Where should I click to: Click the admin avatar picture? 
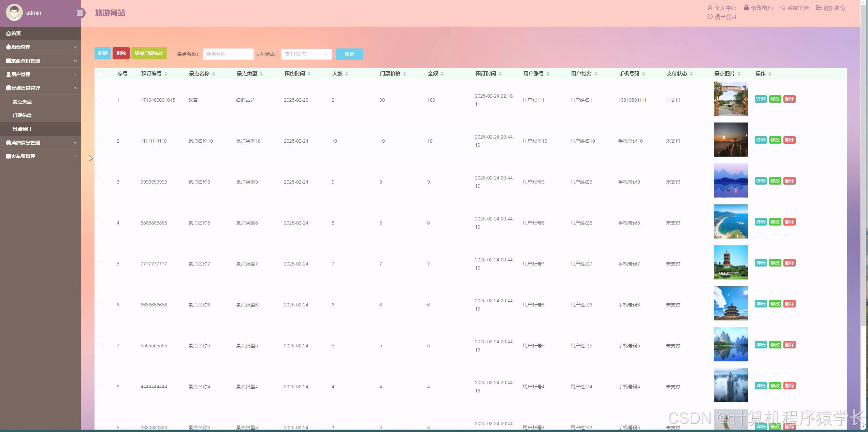point(14,13)
